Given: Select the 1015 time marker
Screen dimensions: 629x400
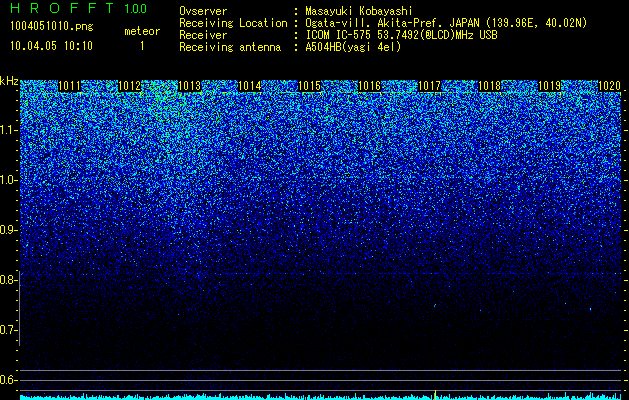Looking at the screenshot, I should [310, 86].
